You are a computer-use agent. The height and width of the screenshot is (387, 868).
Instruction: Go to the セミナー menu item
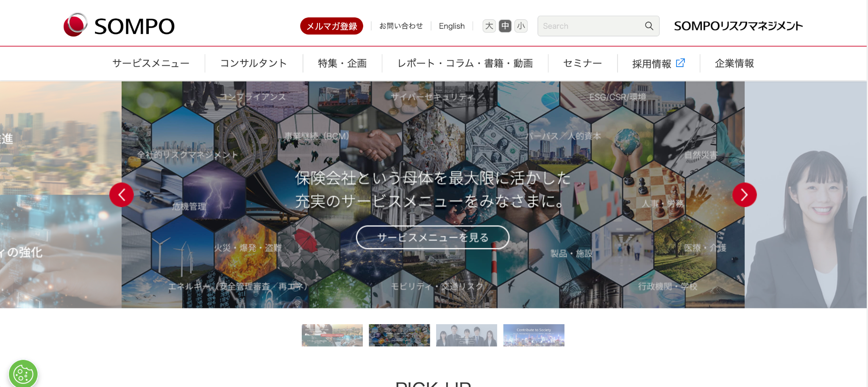582,63
